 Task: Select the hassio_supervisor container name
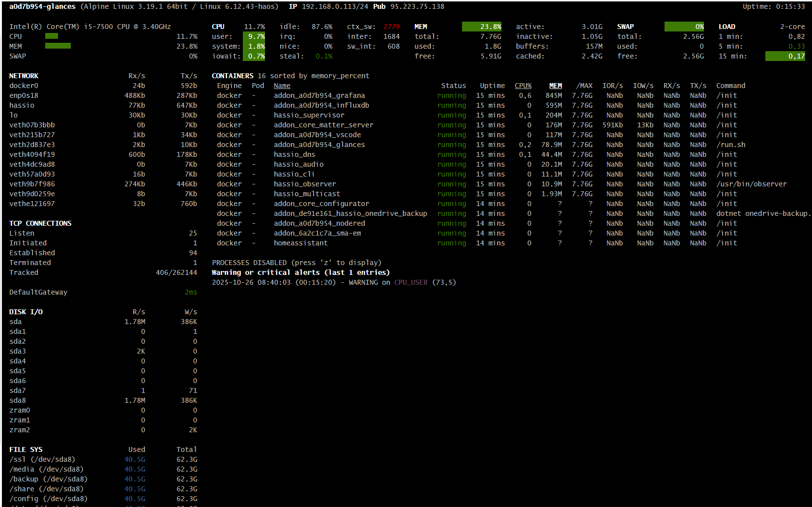pyautogui.click(x=309, y=115)
